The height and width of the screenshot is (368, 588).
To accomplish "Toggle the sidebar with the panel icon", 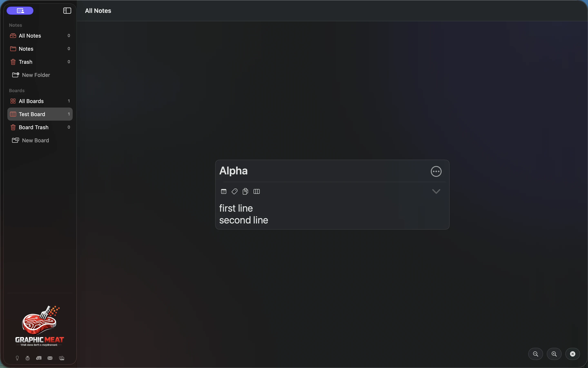I will pos(67,11).
